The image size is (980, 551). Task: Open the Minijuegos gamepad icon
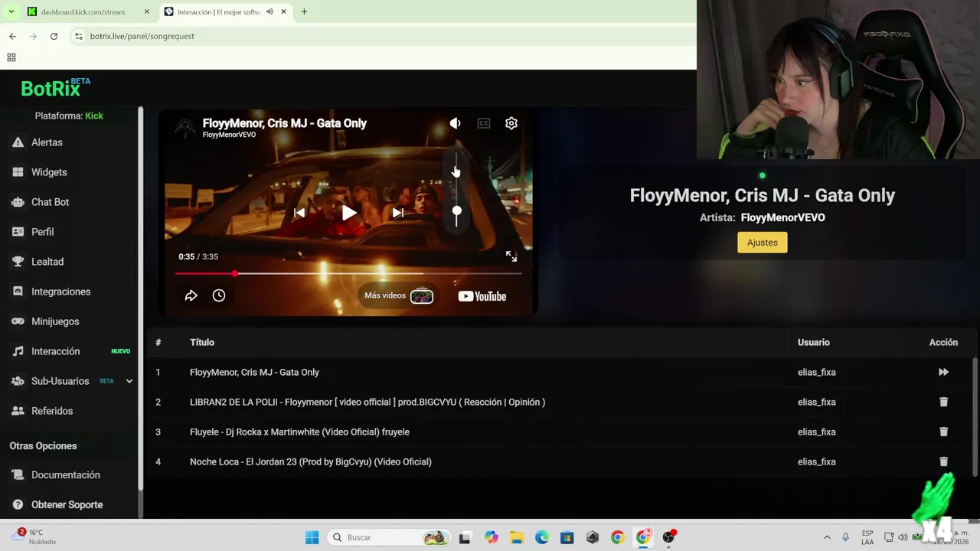point(18,321)
